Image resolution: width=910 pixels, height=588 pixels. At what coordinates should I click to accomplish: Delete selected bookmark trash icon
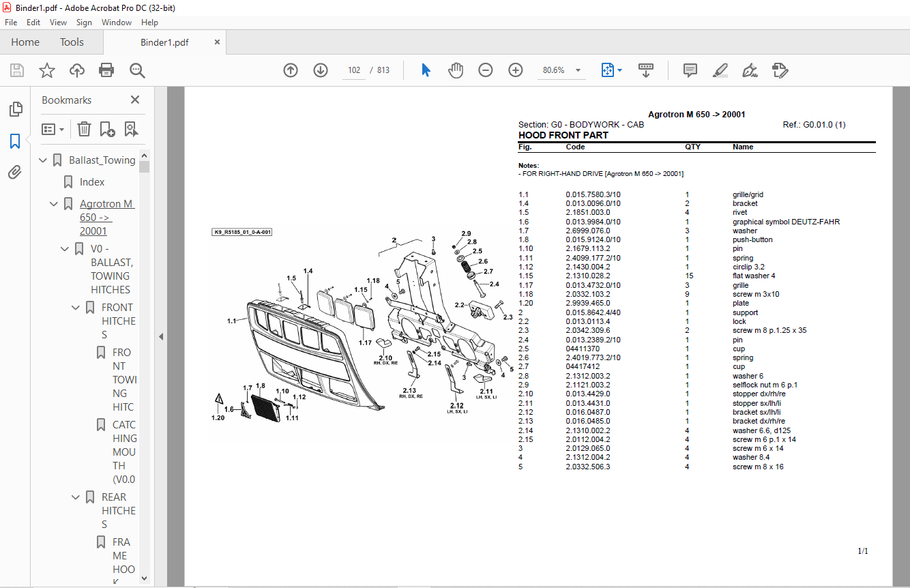click(x=84, y=129)
